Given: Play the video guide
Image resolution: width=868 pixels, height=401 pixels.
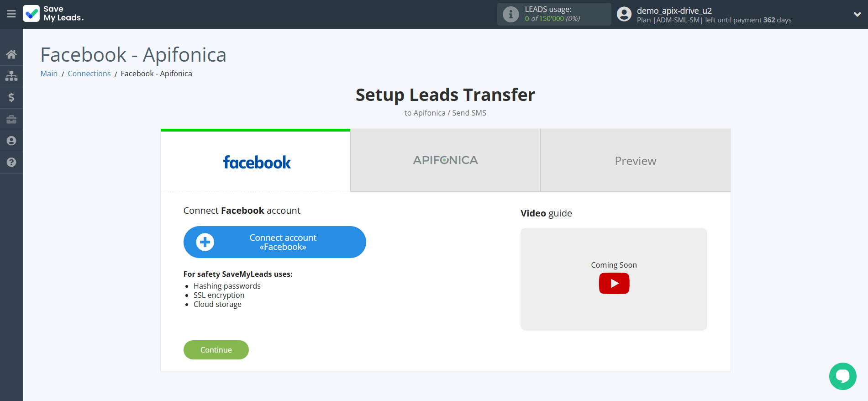Looking at the screenshot, I should [x=614, y=283].
